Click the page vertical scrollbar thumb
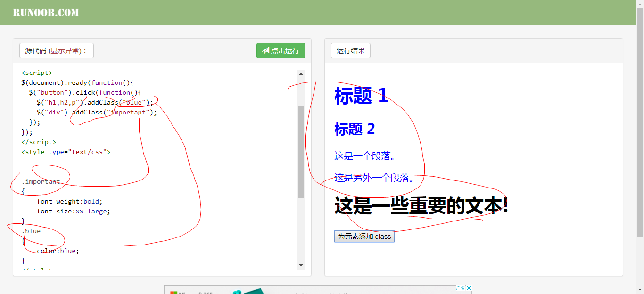The image size is (644, 294). pos(640,122)
